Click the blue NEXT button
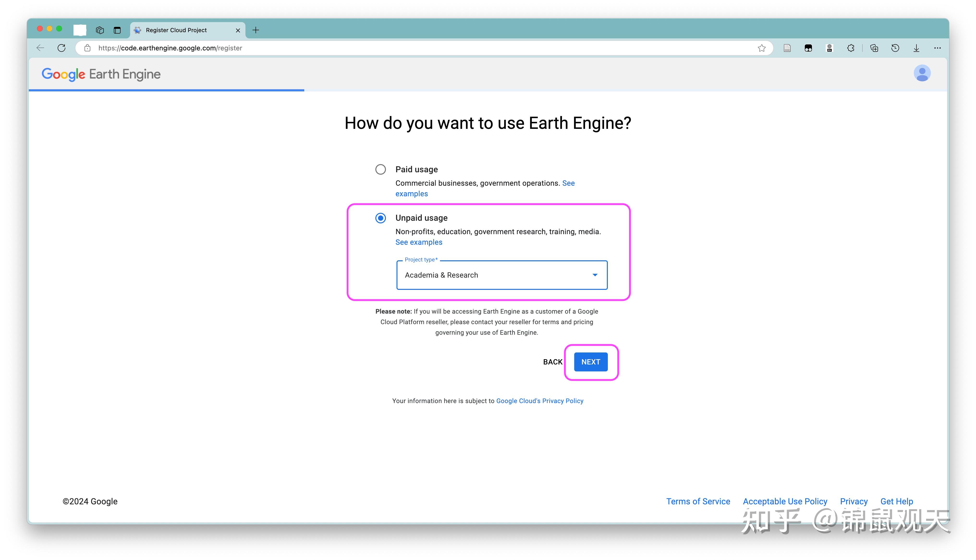This screenshot has width=976, height=560. 590,362
